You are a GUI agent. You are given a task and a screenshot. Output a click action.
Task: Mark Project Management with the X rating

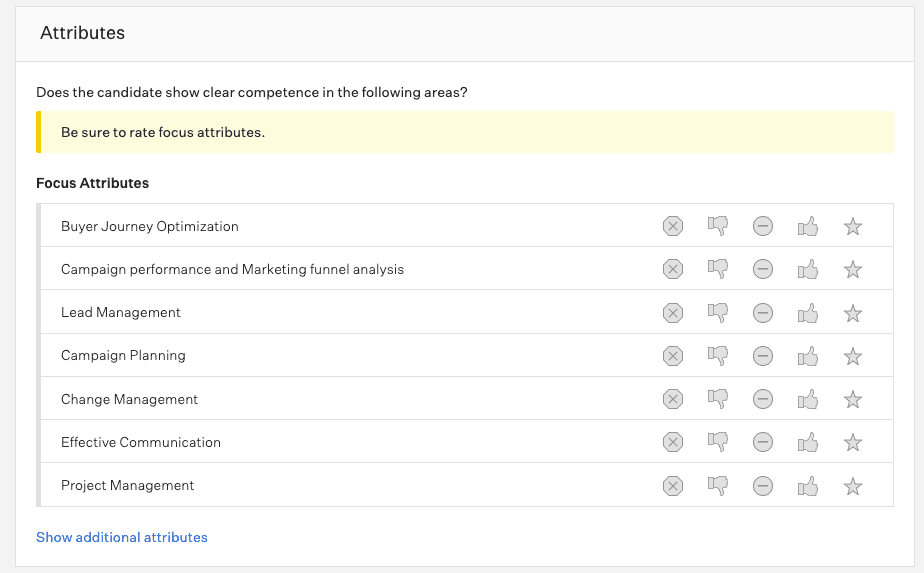[673, 486]
